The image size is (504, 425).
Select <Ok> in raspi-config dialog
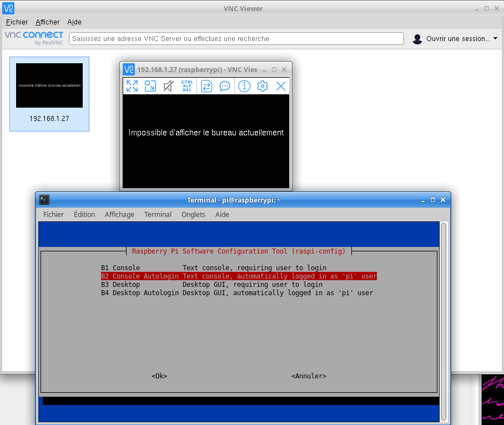(x=159, y=376)
